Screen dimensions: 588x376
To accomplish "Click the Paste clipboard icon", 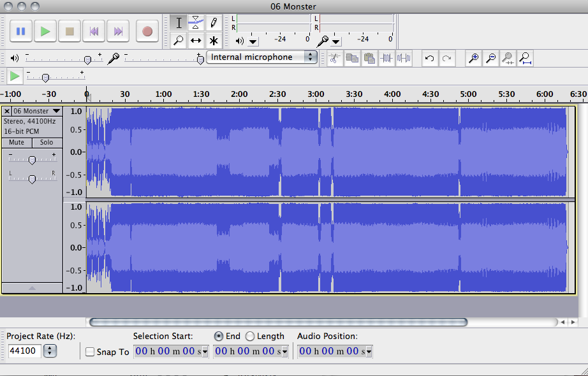I will (369, 58).
